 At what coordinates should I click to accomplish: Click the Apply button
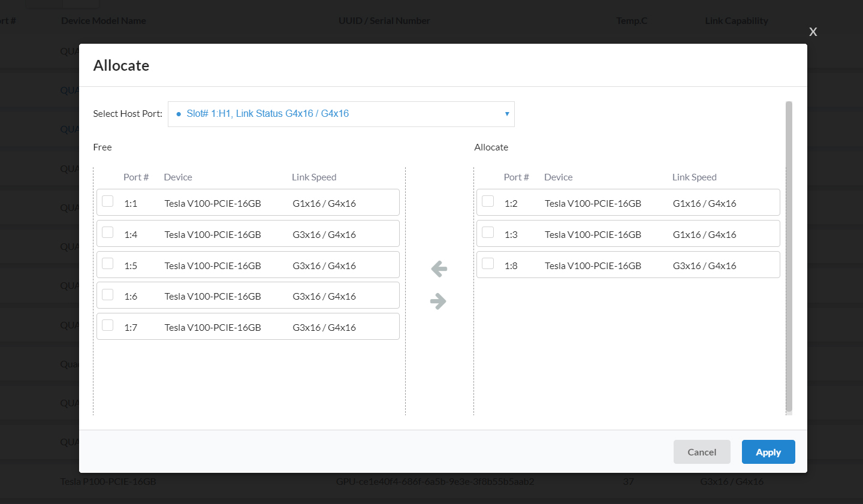coord(768,452)
